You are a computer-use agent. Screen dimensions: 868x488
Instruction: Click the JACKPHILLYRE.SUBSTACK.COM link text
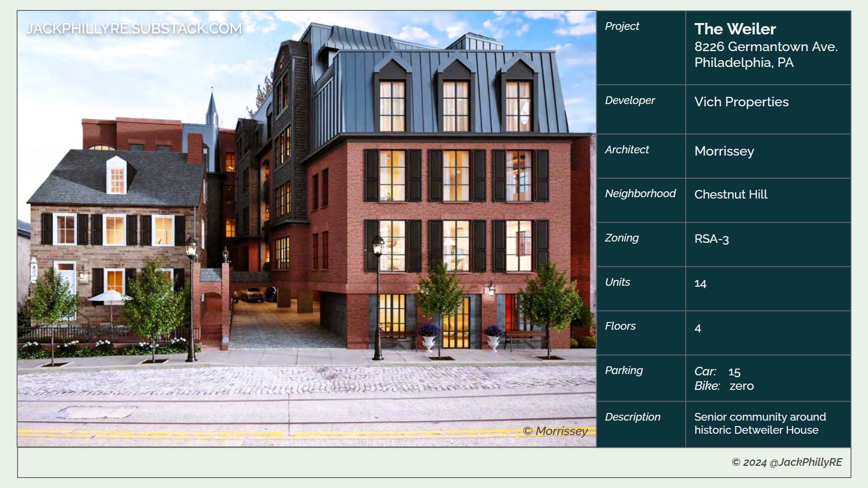tap(134, 28)
